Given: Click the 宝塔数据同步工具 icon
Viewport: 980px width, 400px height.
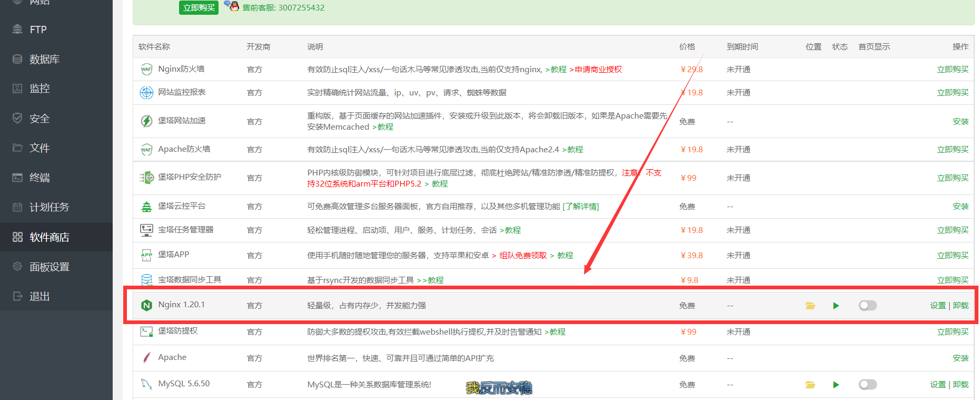Looking at the screenshot, I should (146, 280).
